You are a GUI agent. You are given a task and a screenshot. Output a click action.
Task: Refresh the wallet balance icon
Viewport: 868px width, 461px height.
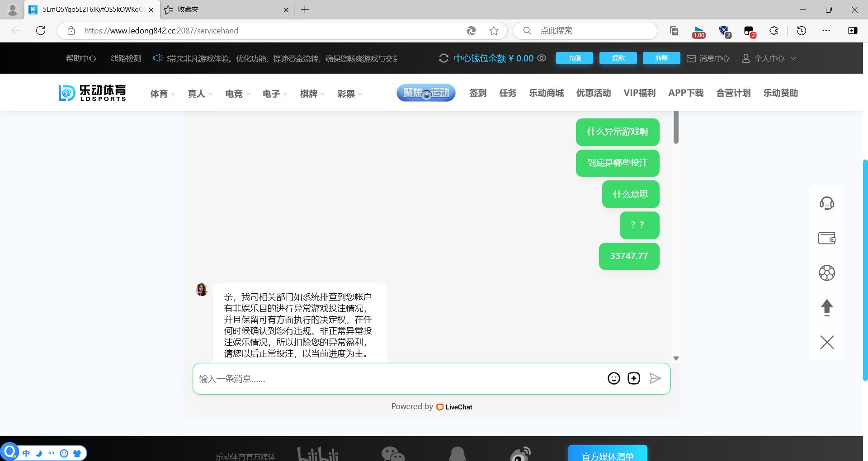coord(443,58)
